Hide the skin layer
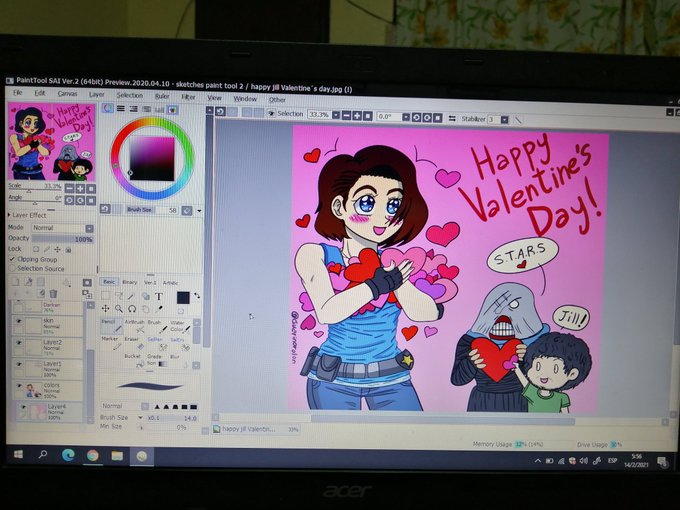This screenshot has height=510, width=680. coord(19,321)
